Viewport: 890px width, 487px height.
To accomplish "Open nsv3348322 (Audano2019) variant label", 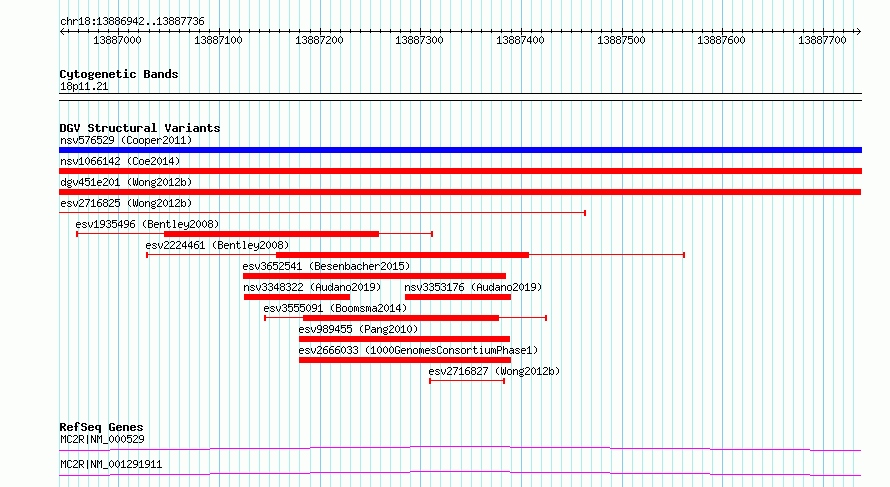I will [312, 287].
